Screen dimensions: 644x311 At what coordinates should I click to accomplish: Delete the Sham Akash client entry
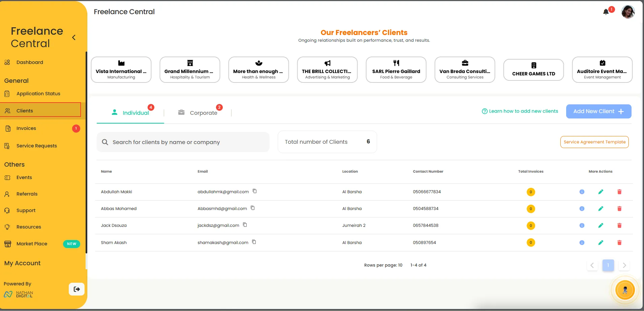(x=619, y=242)
